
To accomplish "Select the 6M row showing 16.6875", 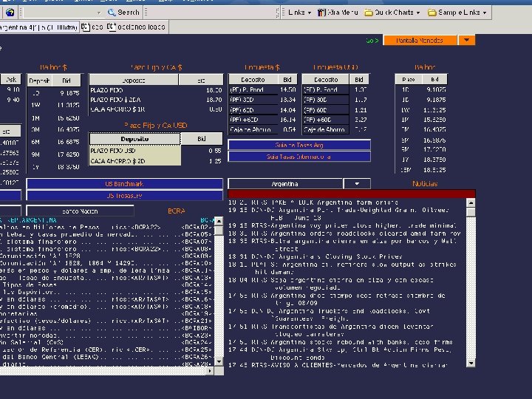I will coord(54,141).
